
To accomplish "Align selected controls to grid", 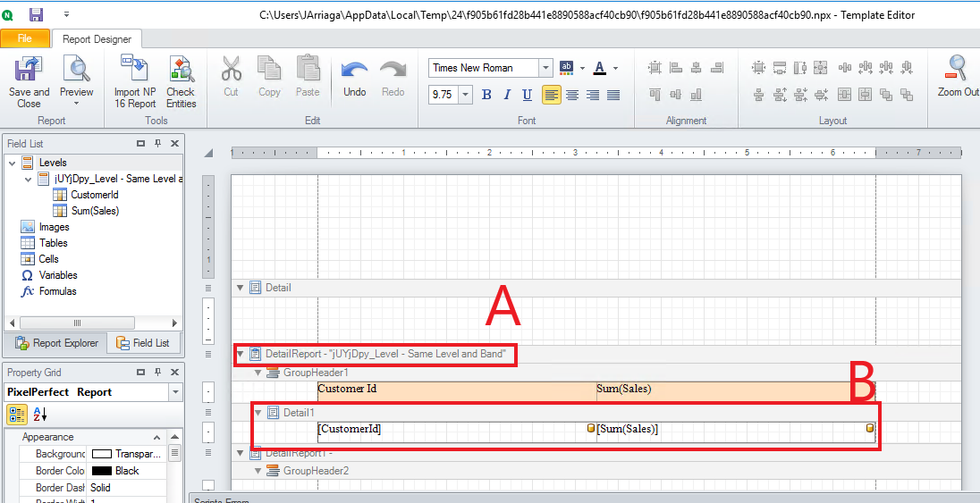I will pos(655,68).
